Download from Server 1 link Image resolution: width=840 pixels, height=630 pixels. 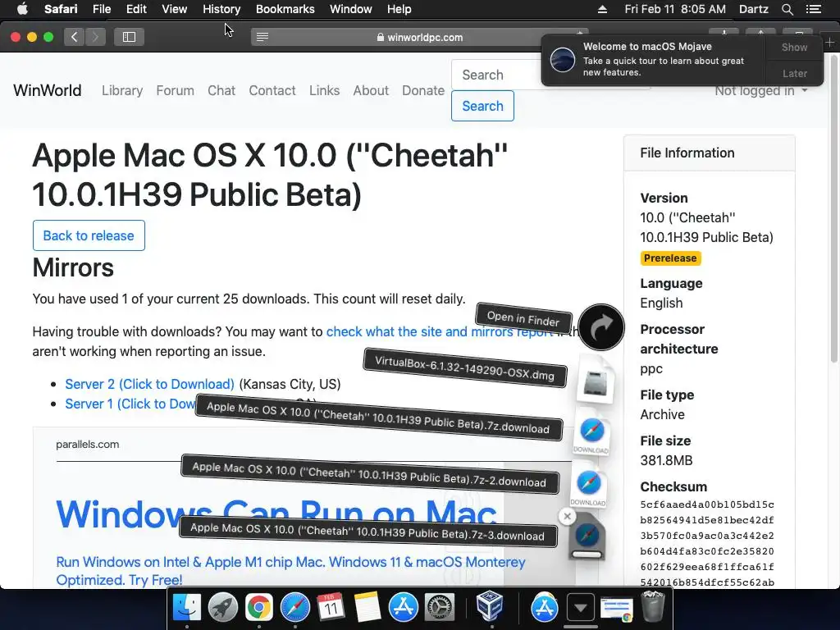[x=130, y=404]
